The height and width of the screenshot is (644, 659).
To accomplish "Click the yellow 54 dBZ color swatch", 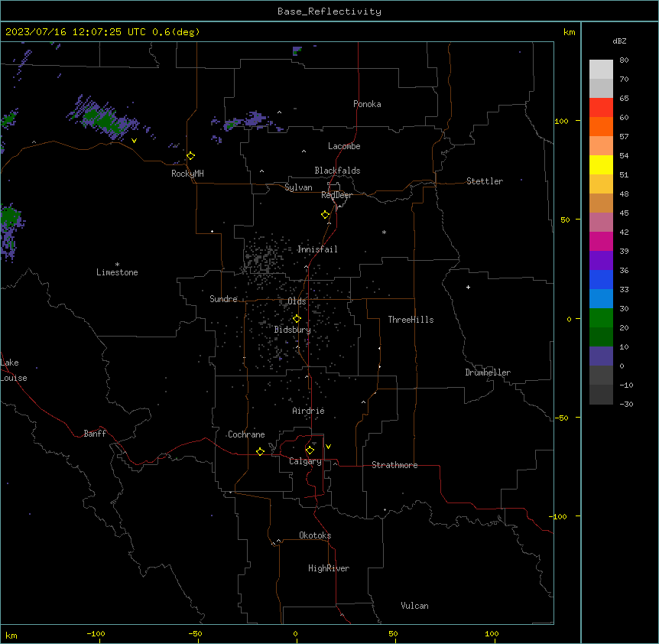I will pyautogui.click(x=601, y=164).
